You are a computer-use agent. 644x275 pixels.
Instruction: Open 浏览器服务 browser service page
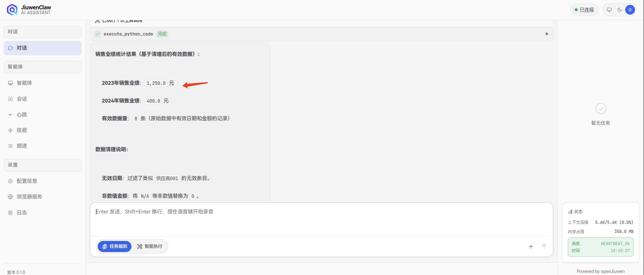29,197
